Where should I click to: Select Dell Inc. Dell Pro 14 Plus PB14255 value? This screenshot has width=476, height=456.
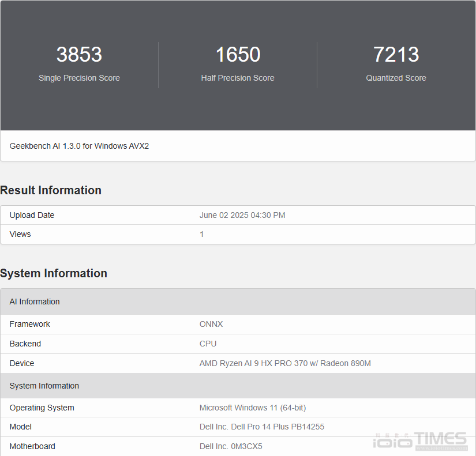(x=262, y=427)
